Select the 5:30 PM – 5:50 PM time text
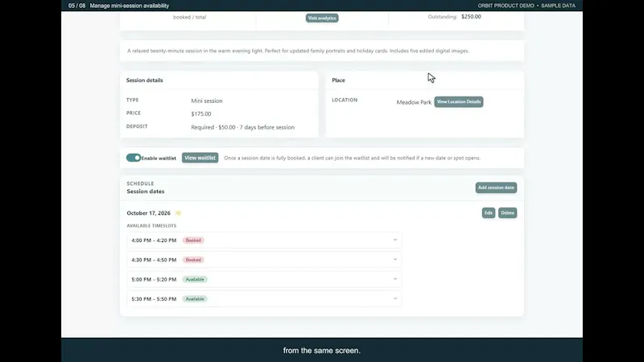Screen dimensions: 644x362 (x=154, y=298)
